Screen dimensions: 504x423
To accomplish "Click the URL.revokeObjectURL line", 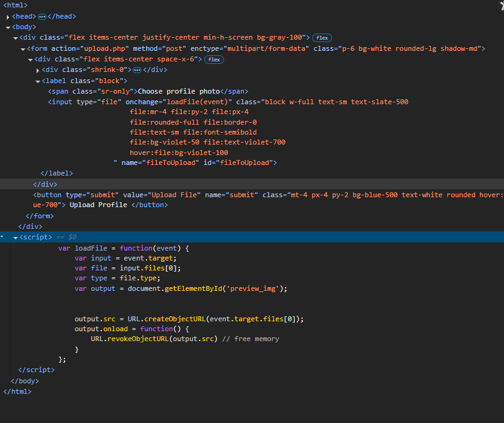I will pos(185,339).
